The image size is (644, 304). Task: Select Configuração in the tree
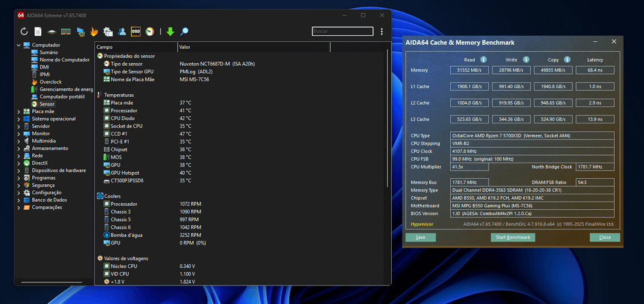pos(47,193)
